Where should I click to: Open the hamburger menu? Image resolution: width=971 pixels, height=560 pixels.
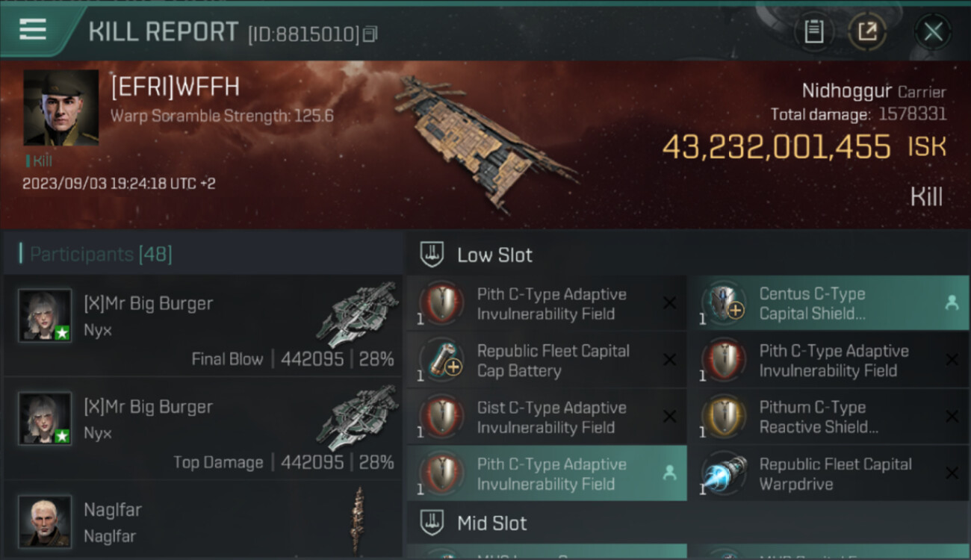(x=33, y=30)
